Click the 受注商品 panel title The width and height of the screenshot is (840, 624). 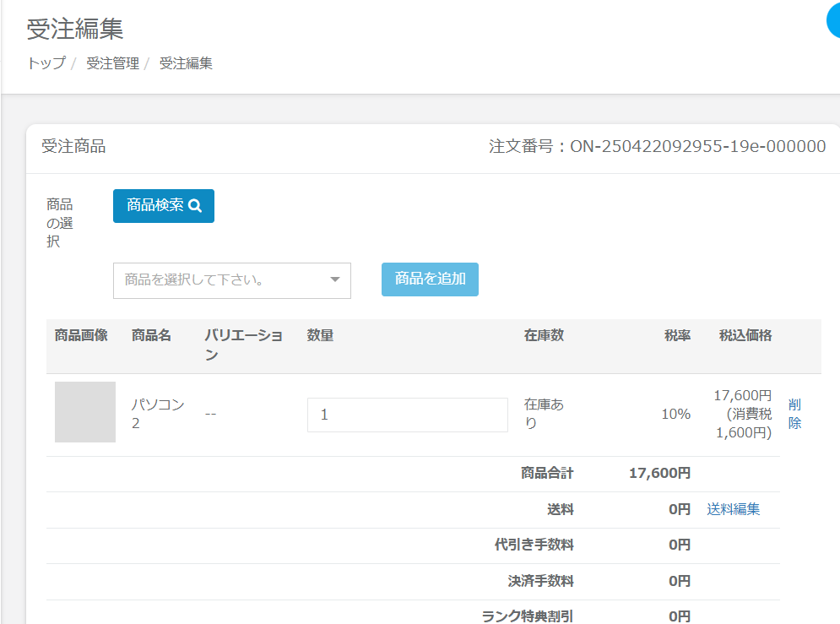tap(73, 146)
